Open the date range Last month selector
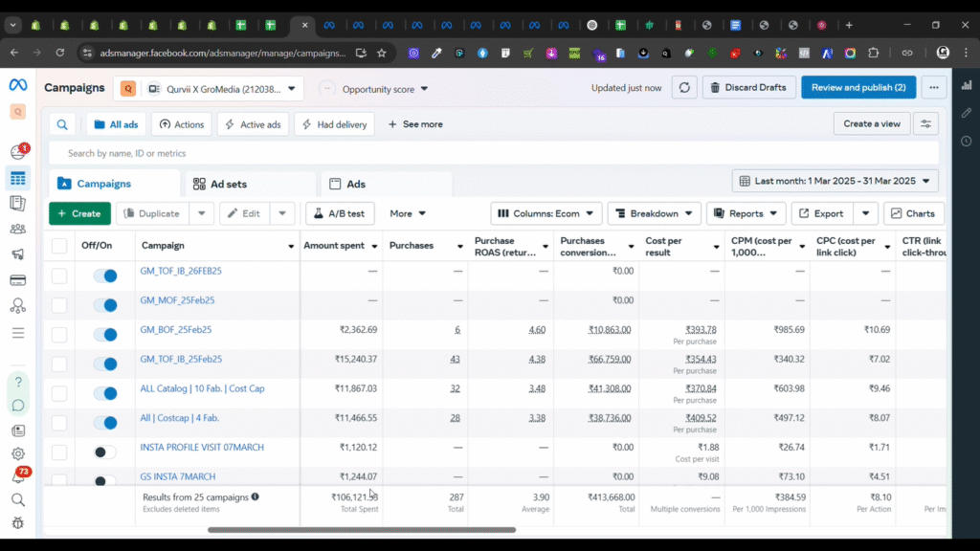The width and height of the screenshot is (980, 551). click(835, 181)
